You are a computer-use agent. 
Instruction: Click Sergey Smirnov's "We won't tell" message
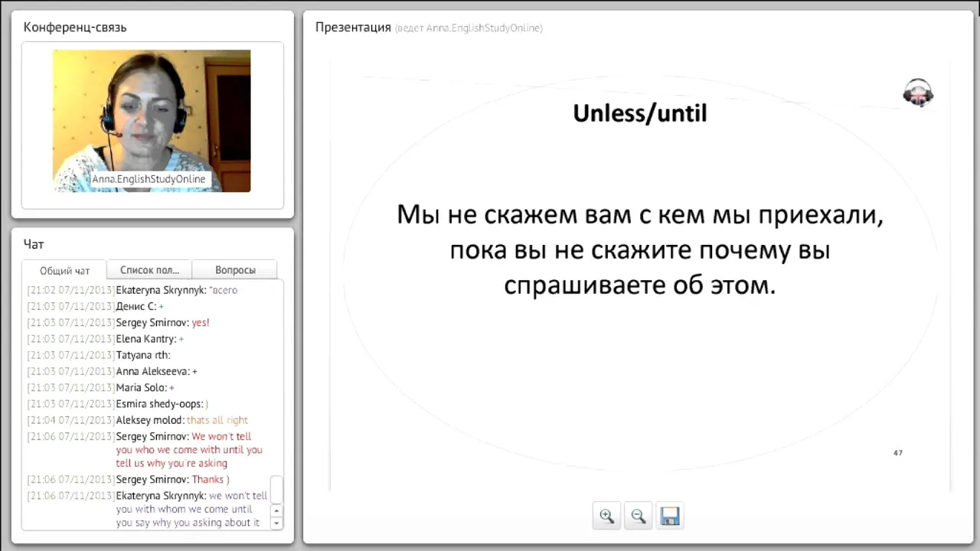point(145,449)
